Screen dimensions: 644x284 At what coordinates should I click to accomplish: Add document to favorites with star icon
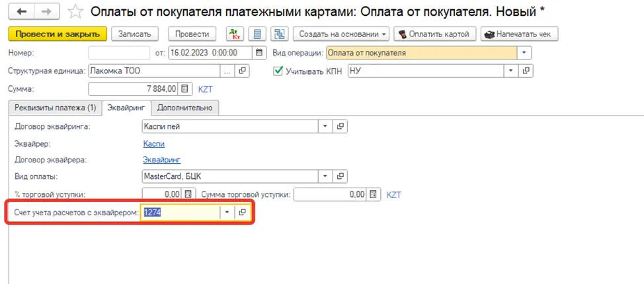[x=75, y=12]
